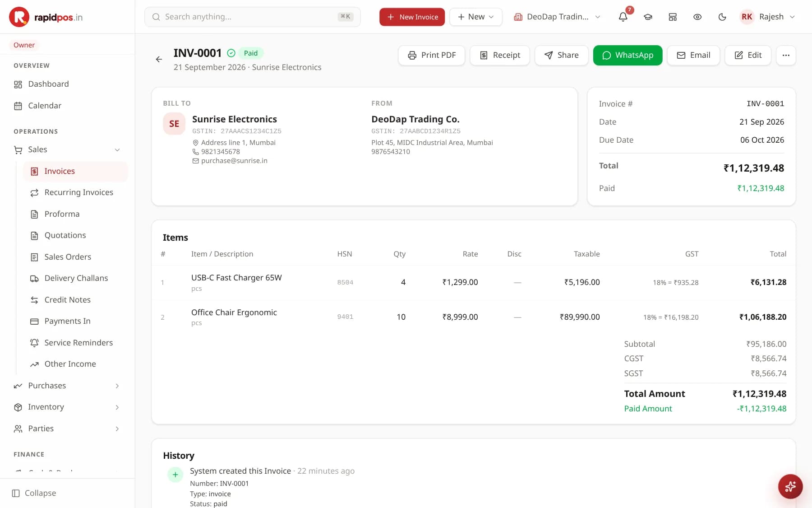Open Delivery Challans page
This screenshot has width=812, height=508.
[75, 278]
